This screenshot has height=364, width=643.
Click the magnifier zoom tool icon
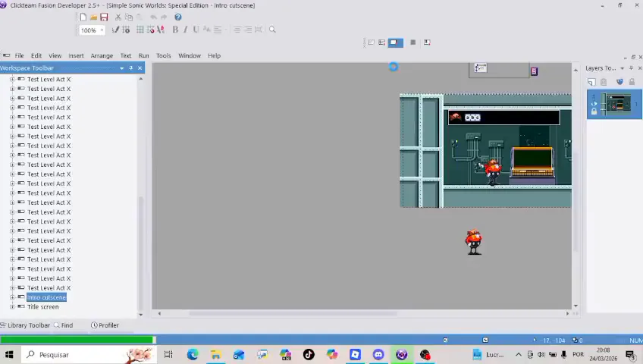point(272,30)
